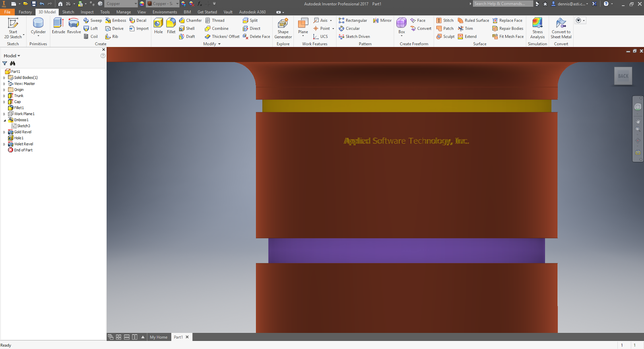Click the Pan hand tool
644x349 pixels.
[638, 121]
